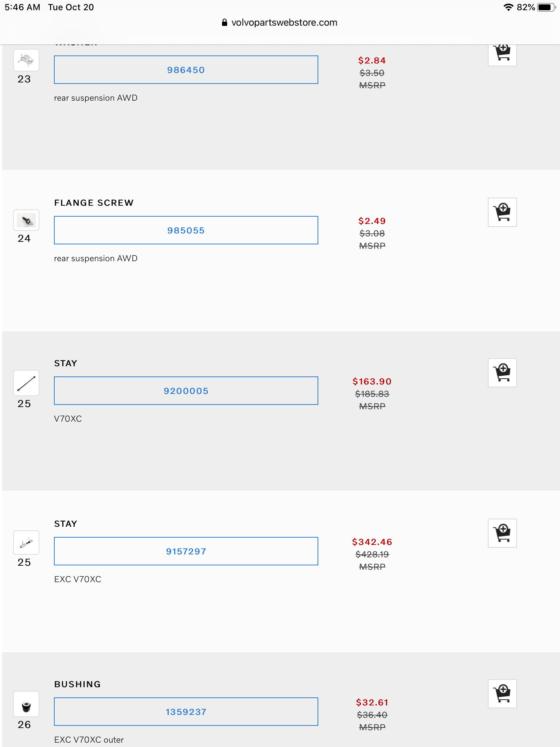The height and width of the screenshot is (747, 560).
Task: Open part number 9157297 link
Action: click(x=186, y=551)
